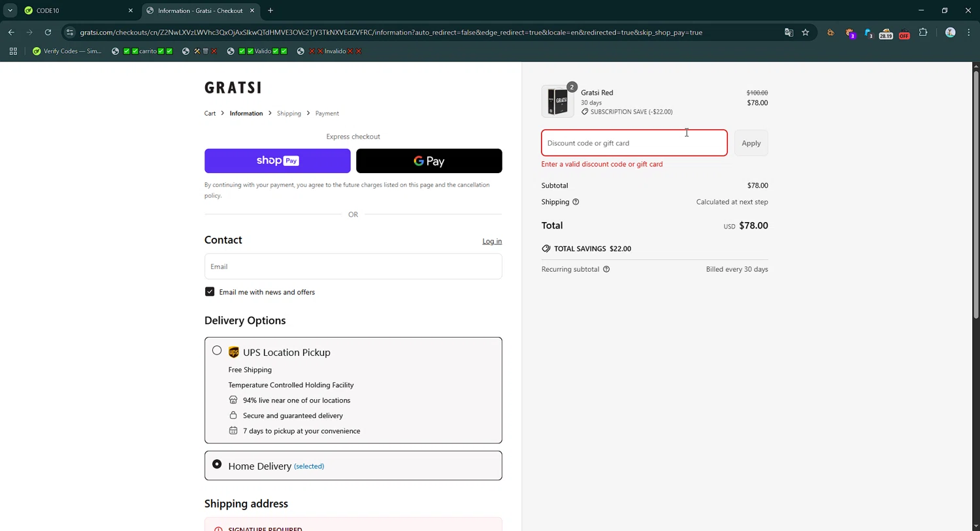Open the Extensions puzzle menu

point(923,32)
